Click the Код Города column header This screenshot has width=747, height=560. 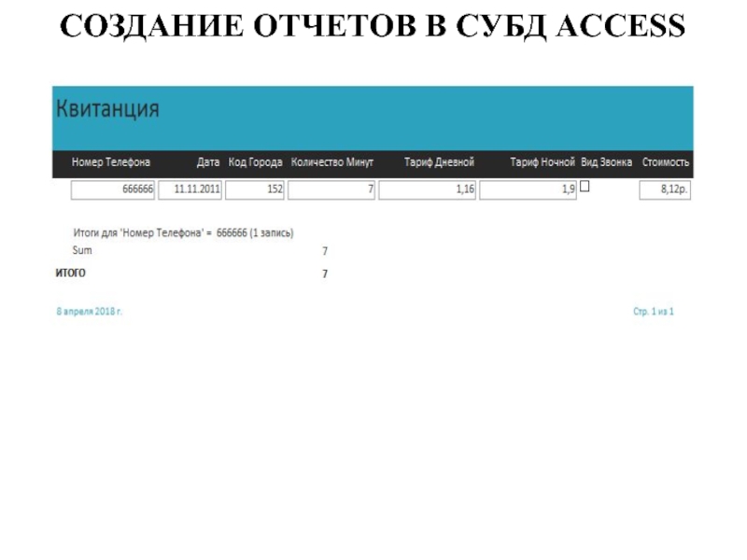[255, 162]
